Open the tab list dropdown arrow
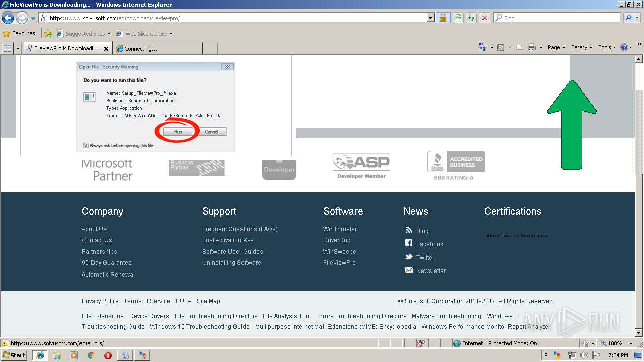Viewport: 644px width, 362px height. coord(18,48)
